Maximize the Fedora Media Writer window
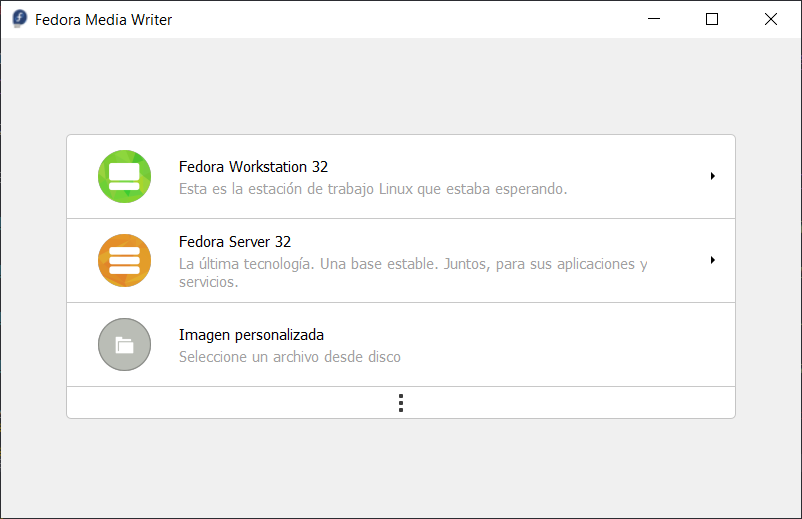Screen dimensions: 802x519 pos(712,19)
